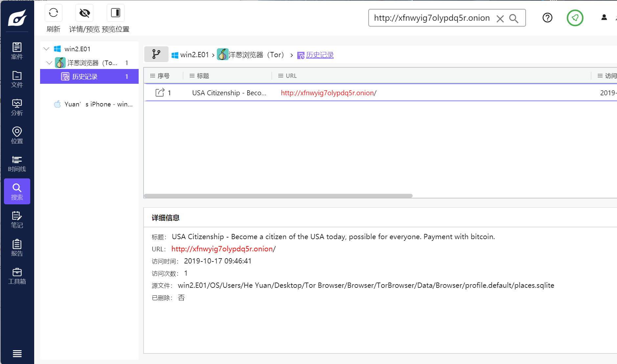Open the 工具箱 (Toolbox) sidebar section
Image resolution: width=617 pixels, height=364 pixels.
coord(17,276)
